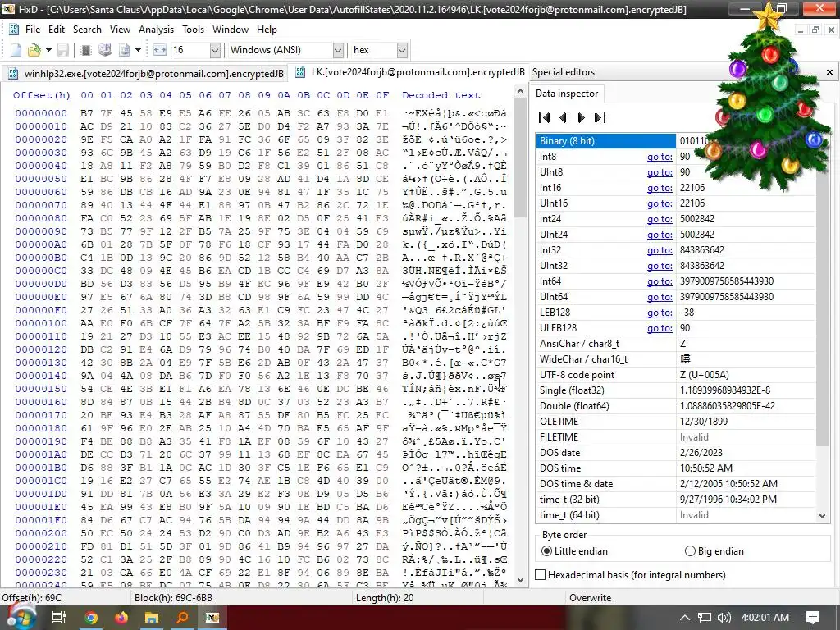Open the Window menu
Screen dimensions: 840x630
231,30
